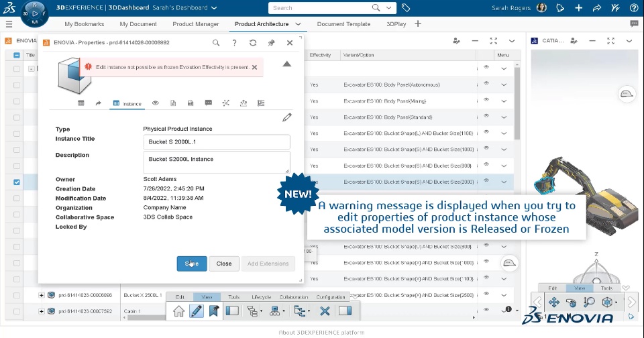Click the Close button in Properties dialog
Image resolution: width=644 pixels, height=338 pixels.
tap(224, 264)
